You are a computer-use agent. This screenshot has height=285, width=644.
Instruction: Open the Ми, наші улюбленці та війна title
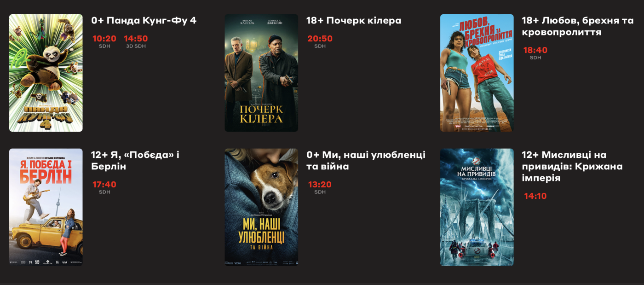pyautogui.click(x=366, y=161)
